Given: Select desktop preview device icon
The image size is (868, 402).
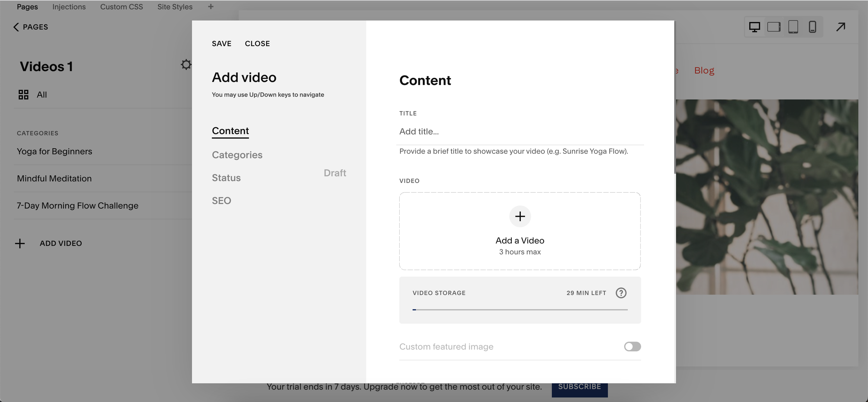Looking at the screenshot, I should coord(754,27).
